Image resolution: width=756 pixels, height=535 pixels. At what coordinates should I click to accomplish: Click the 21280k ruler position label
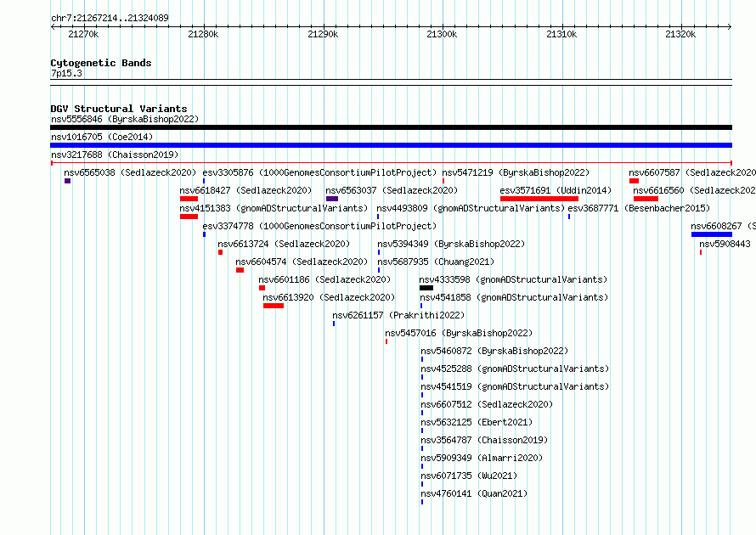click(203, 34)
